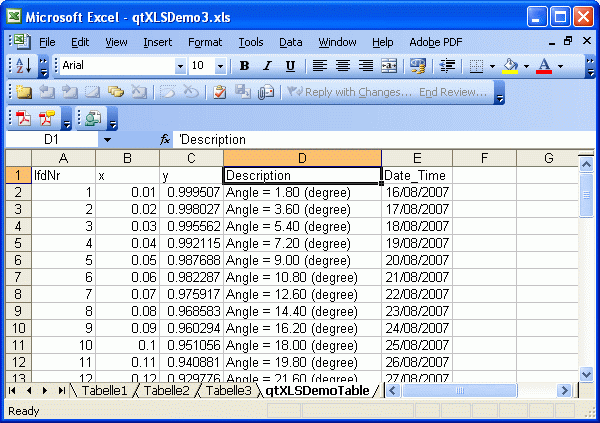Screen dimensions: 600x423
Task: Open the Adobe PDF menu
Action: (x=436, y=42)
